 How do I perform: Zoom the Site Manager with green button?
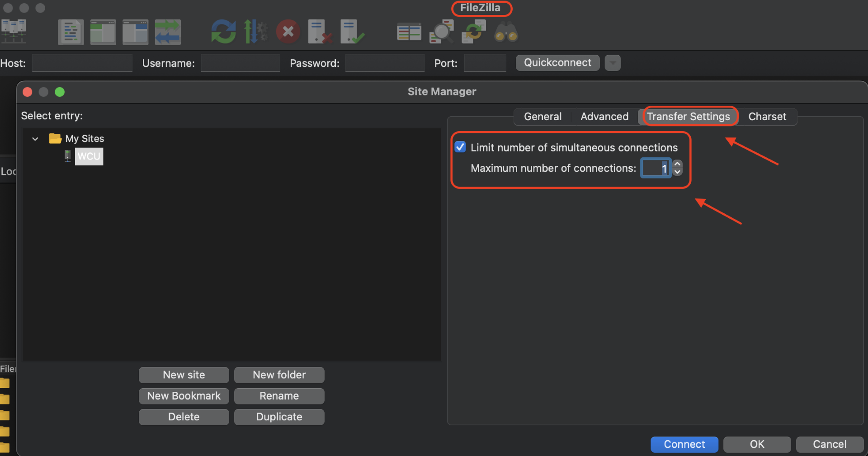tap(60, 92)
